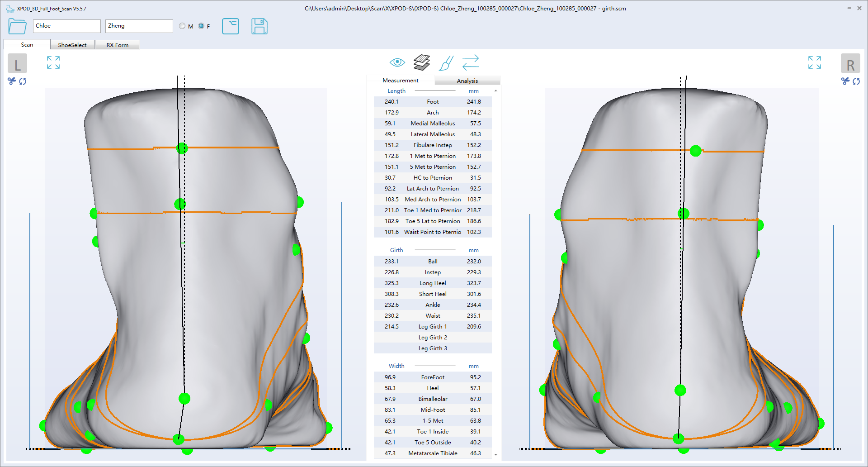The image size is (868, 467).
Task: Click the measurement list scroll down arrow
Action: point(496,454)
